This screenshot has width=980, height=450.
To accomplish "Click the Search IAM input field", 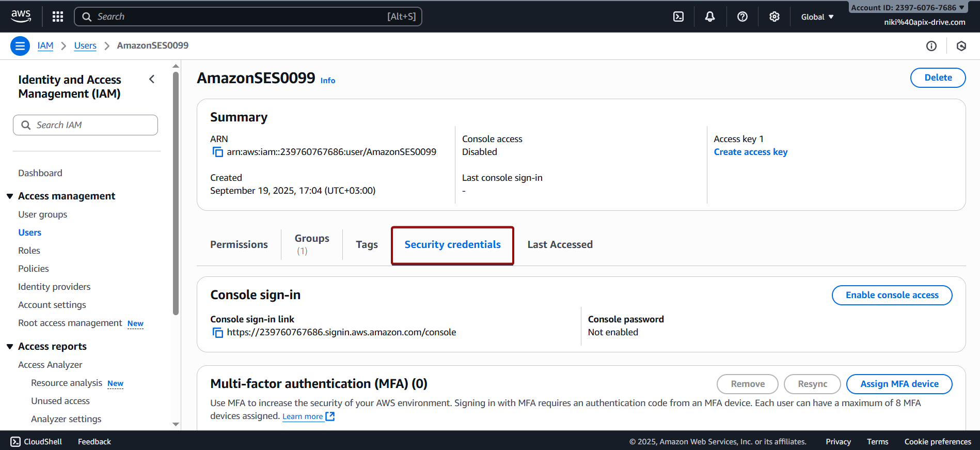I will tap(86, 125).
